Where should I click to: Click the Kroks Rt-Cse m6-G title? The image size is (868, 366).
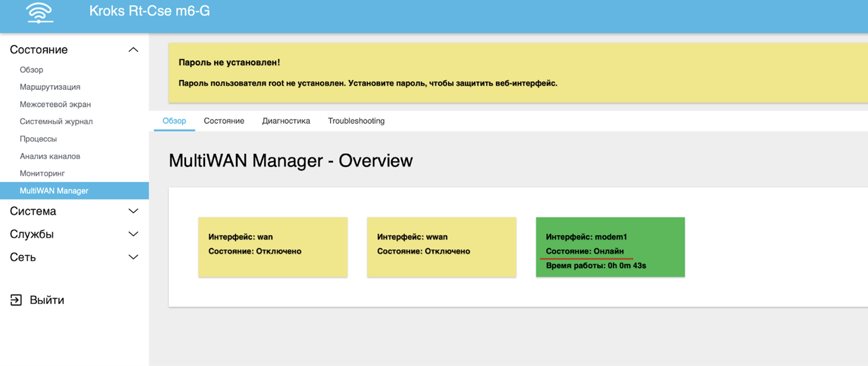(x=149, y=11)
